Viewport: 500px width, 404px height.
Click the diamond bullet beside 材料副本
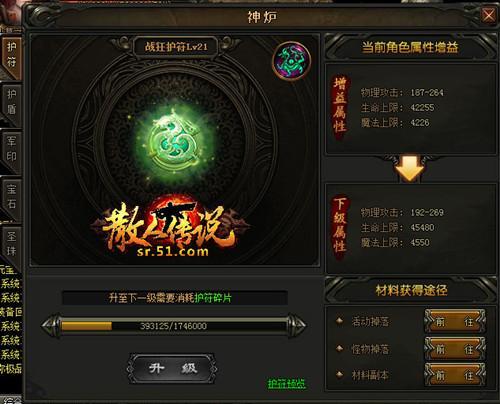tap(339, 374)
